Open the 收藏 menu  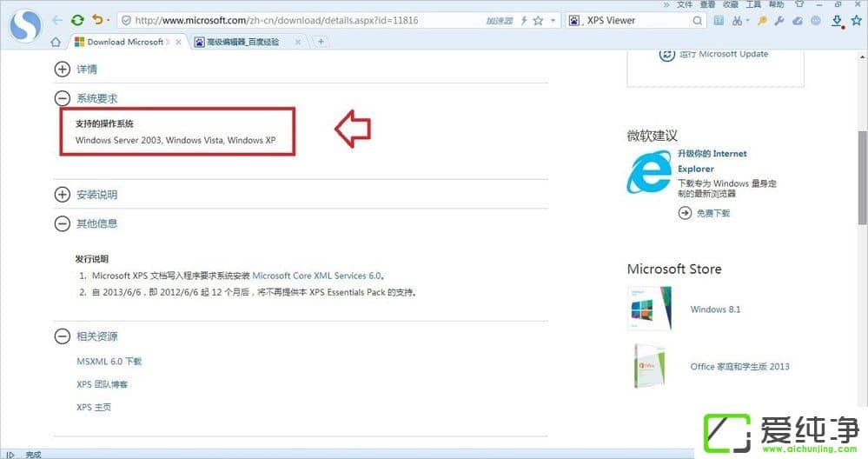[x=731, y=4]
